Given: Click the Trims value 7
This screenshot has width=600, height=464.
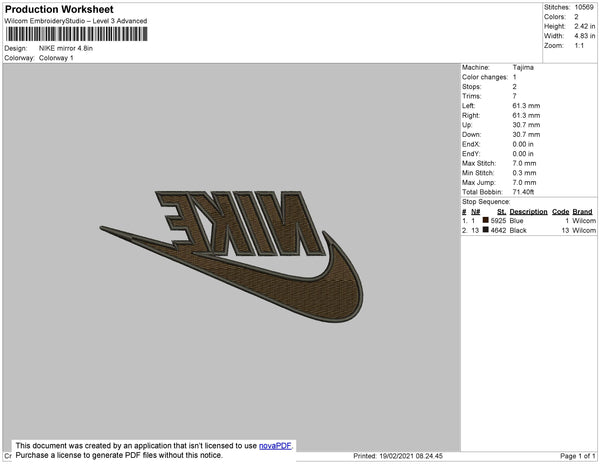Looking at the screenshot, I should click(x=515, y=96).
